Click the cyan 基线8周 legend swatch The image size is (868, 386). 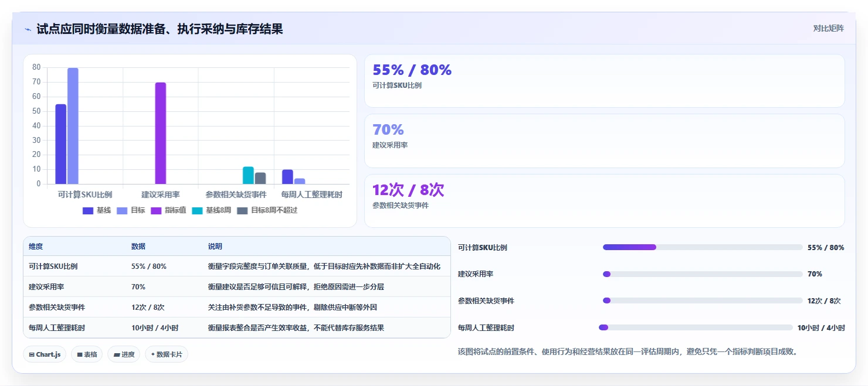pos(197,210)
